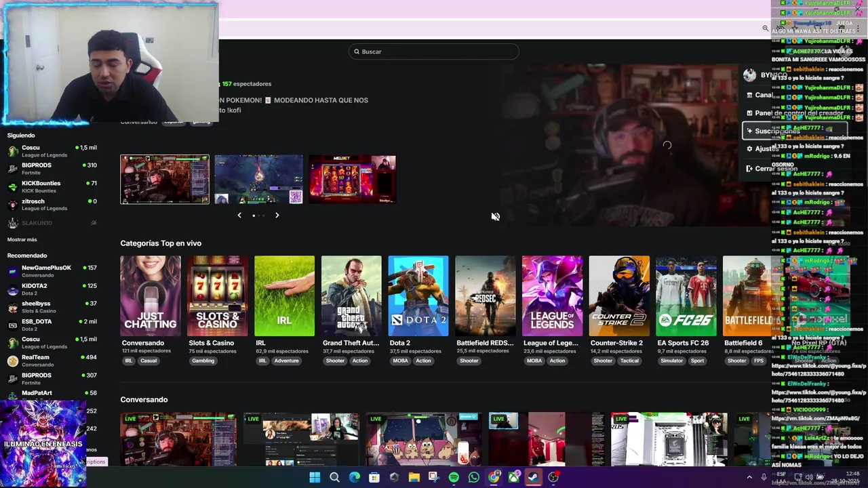
Task: Open NewGamePlusOK recommended channel
Action: 52,271
